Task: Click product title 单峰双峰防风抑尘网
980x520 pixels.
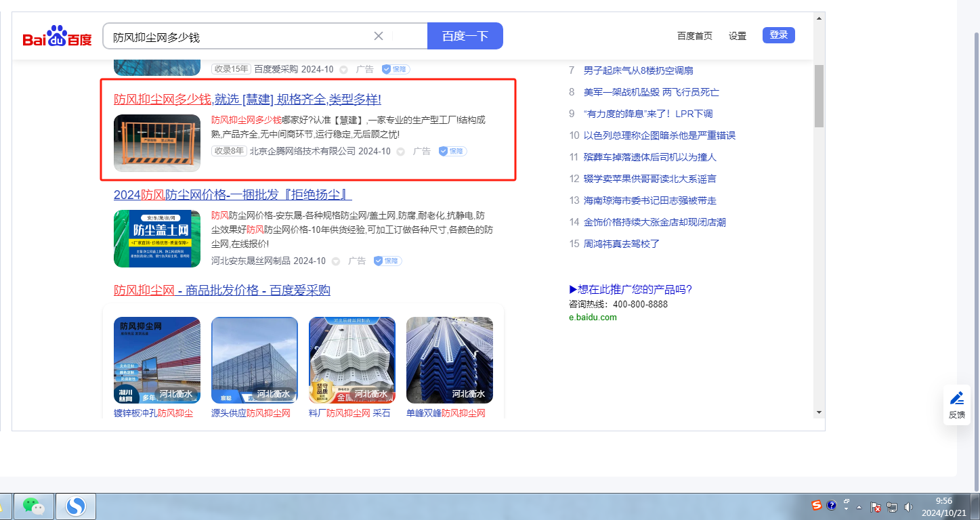Action: click(446, 413)
